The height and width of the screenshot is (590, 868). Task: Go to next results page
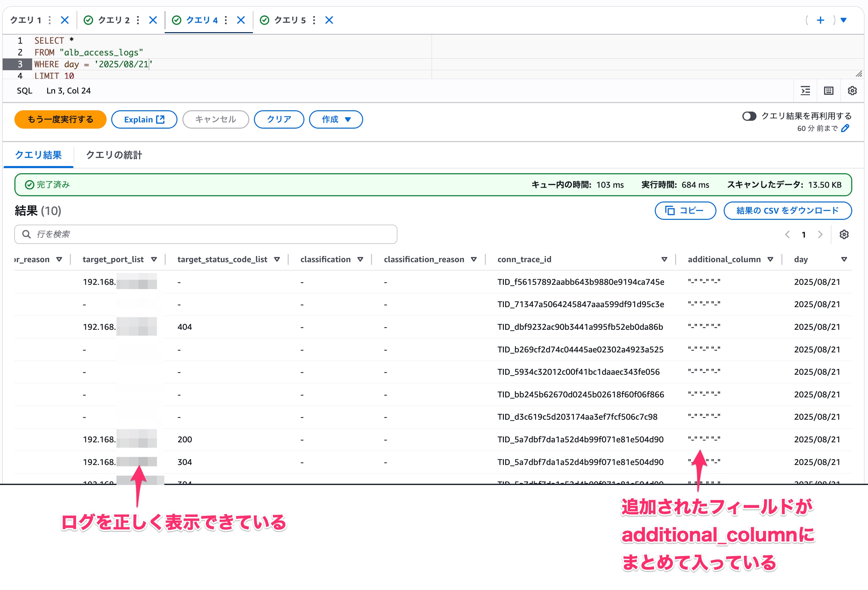click(820, 235)
